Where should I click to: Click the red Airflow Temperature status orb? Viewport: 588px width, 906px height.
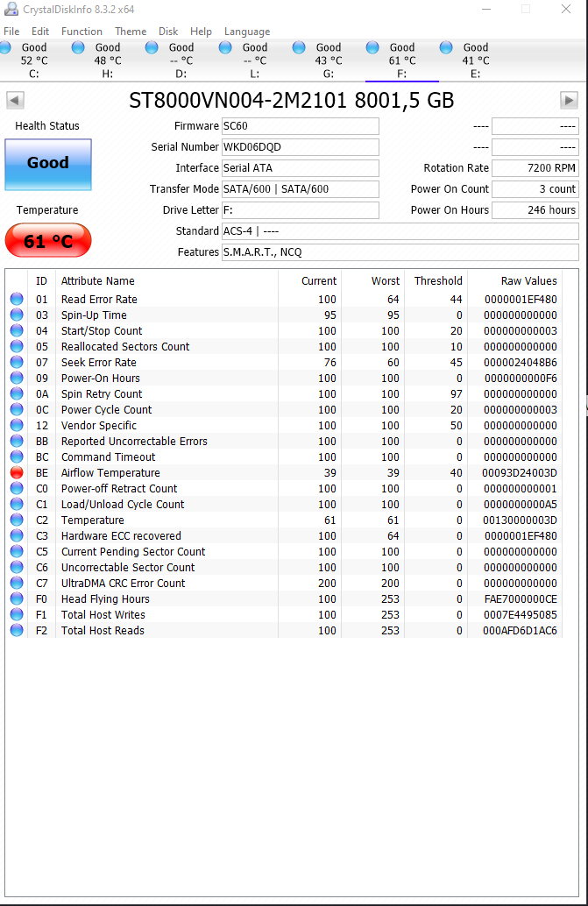tap(17, 472)
